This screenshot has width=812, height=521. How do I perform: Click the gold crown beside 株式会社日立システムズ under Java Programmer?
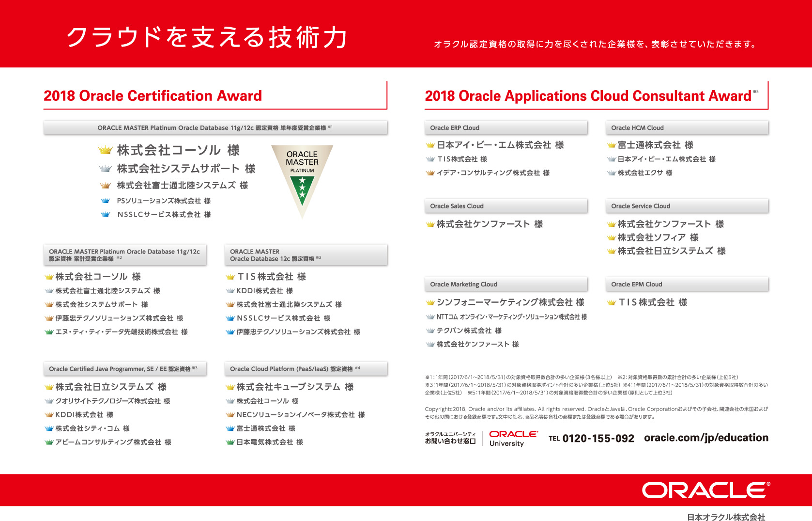[49, 387]
